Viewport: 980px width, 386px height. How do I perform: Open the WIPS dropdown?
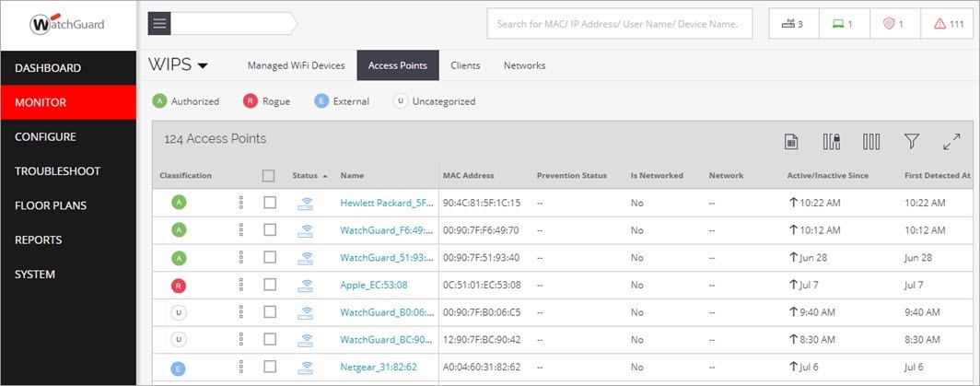click(178, 65)
